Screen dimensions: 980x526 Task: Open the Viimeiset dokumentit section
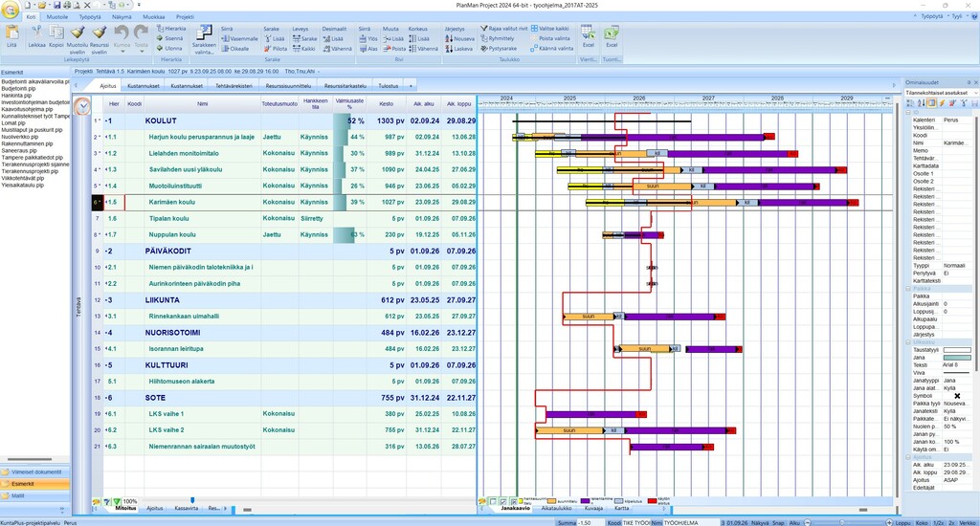click(x=34, y=471)
